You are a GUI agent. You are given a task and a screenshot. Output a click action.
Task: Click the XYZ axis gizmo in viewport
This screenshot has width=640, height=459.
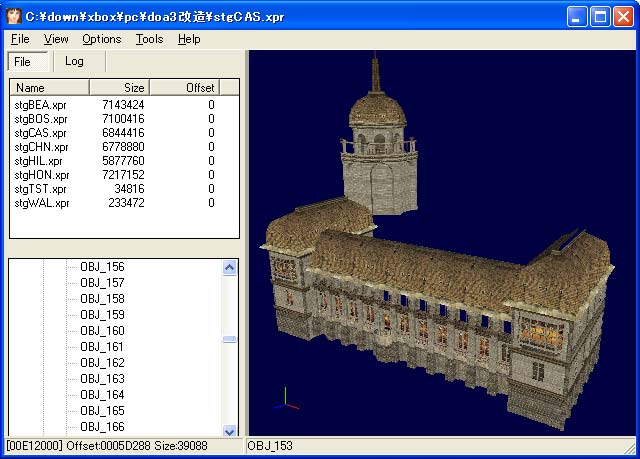pos(287,399)
